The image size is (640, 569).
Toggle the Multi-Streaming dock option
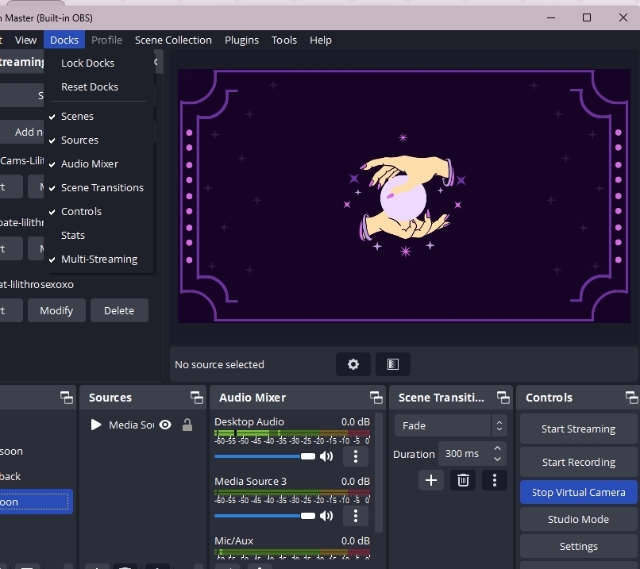pyautogui.click(x=99, y=260)
